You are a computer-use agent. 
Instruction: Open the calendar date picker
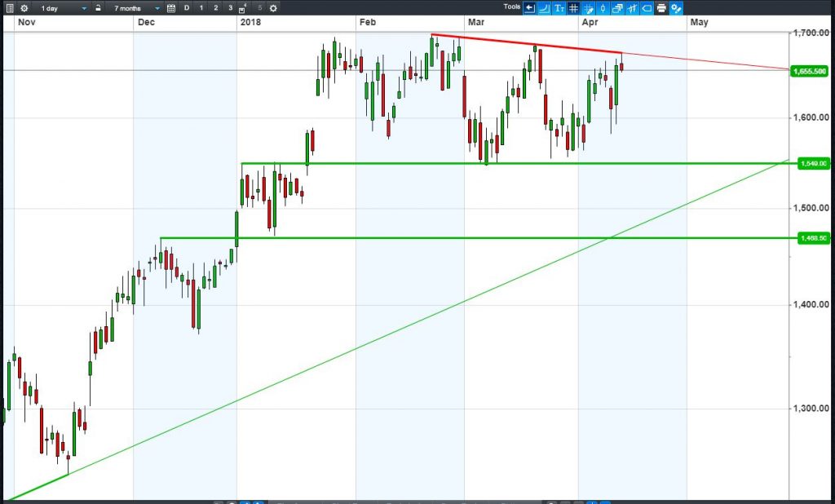tap(171, 8)
